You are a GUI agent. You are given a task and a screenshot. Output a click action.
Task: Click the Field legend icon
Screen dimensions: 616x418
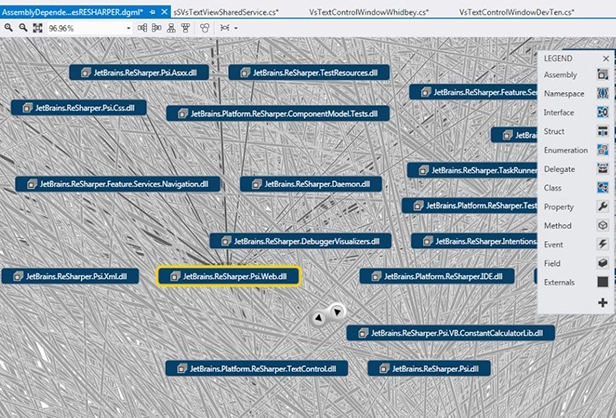coord(603,263)
